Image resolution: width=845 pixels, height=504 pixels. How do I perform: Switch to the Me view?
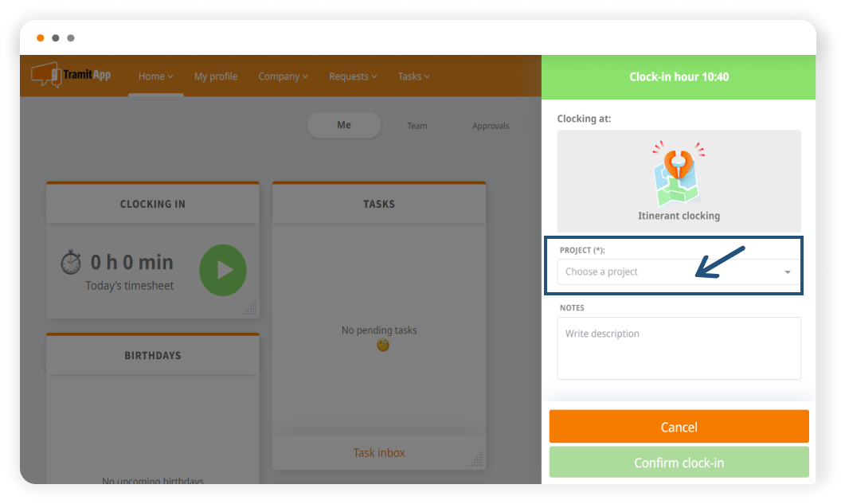344,125
